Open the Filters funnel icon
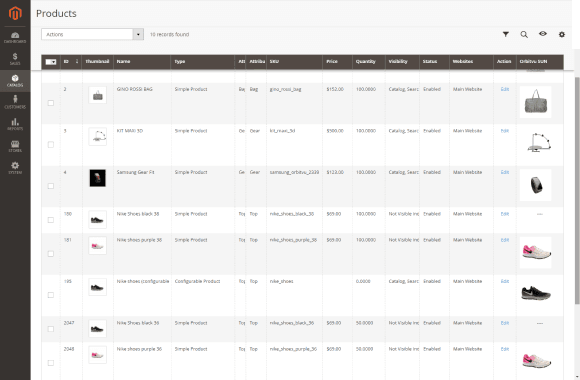The image size is (580, 380). [x=506, y=34]
